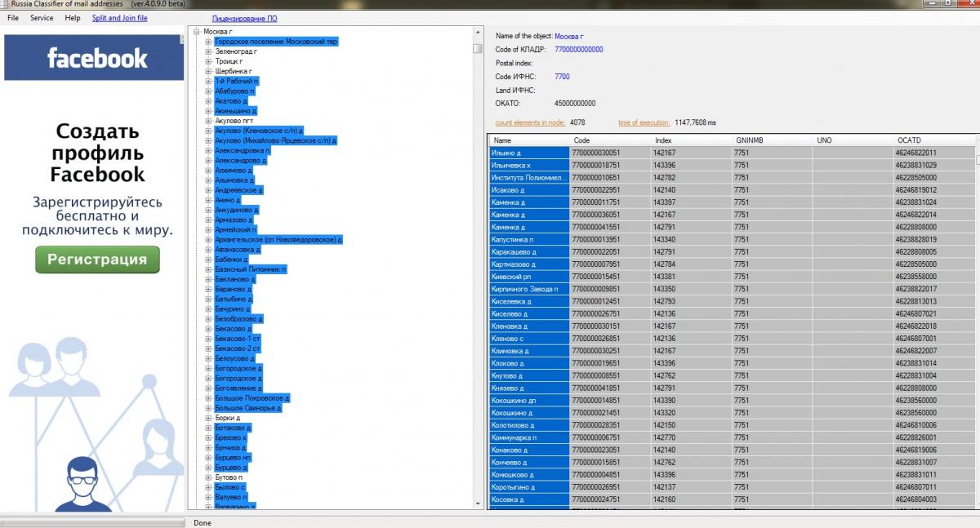Select Былово с tree item
This screenshot has height=528, width=980.
[x=230, y=487]
